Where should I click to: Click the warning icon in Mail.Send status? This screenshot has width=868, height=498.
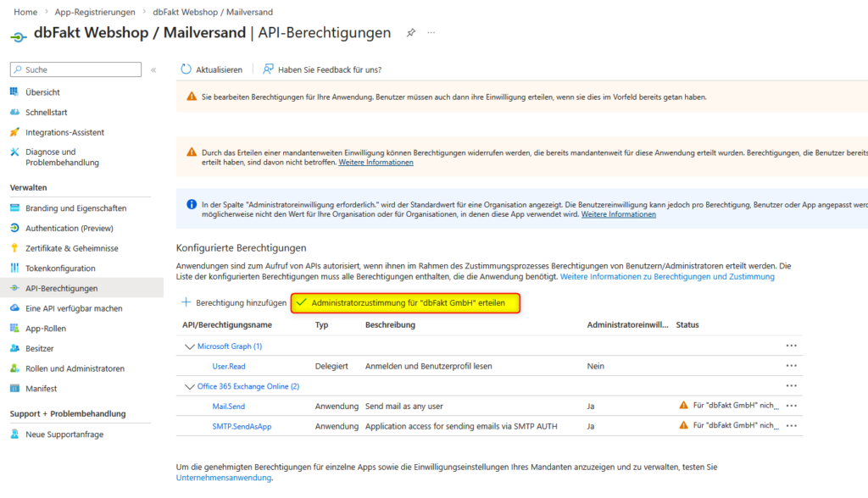click(x=683, y=406)
